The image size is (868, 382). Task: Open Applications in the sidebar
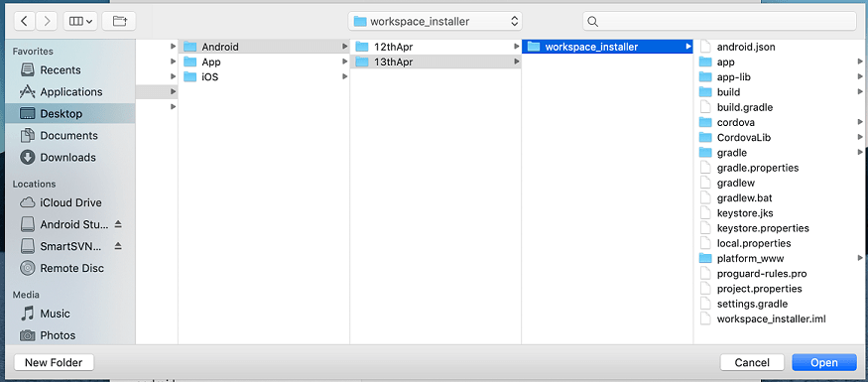tap(69, 92)
